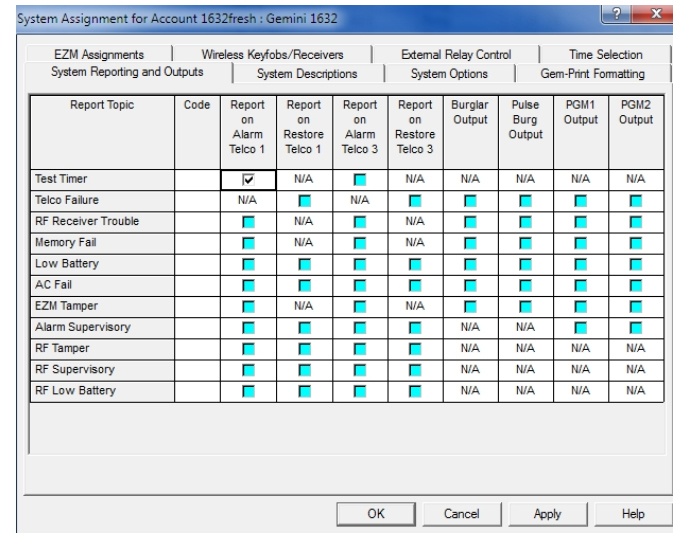Open the EZM Assignments tab

click(x=99, y=55)
